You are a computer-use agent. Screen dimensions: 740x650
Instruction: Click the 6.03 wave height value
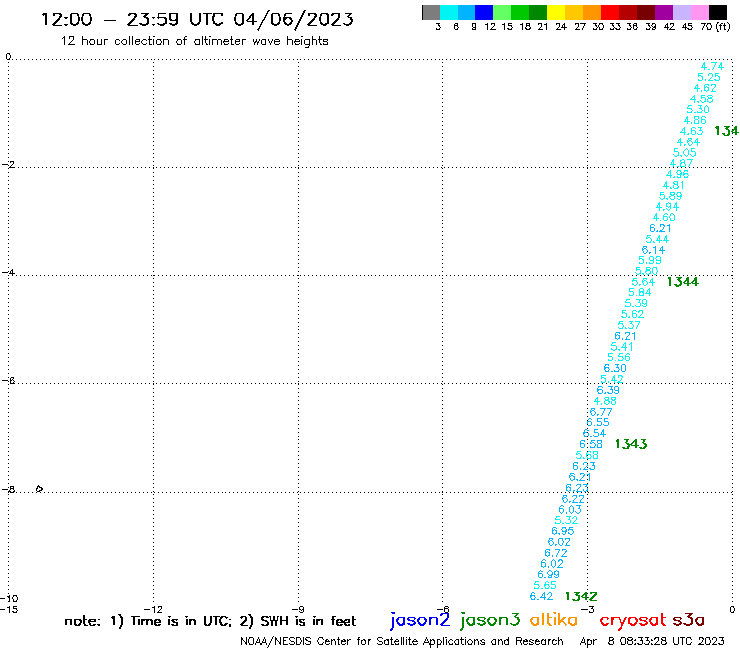coord(570,509)
